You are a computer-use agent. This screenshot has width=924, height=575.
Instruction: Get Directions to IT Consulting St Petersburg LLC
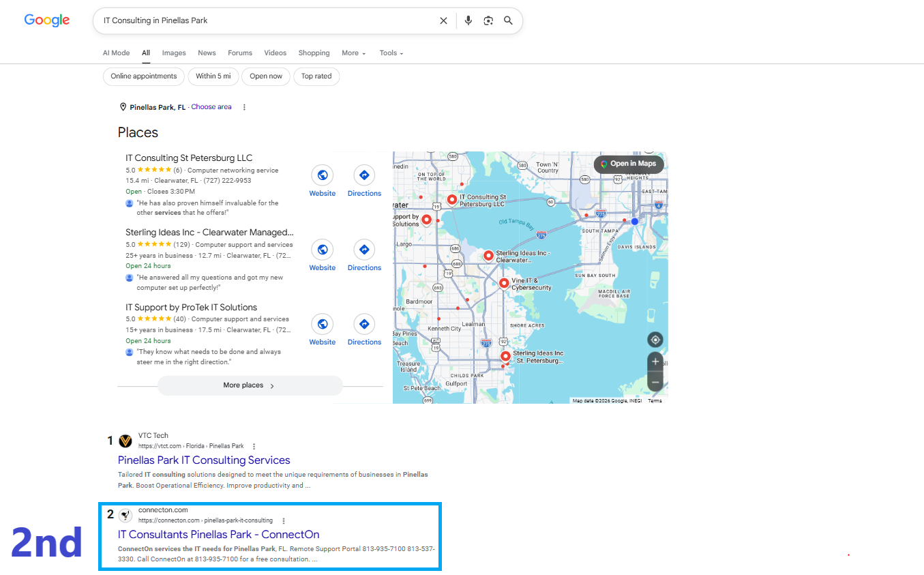[364, 181]
